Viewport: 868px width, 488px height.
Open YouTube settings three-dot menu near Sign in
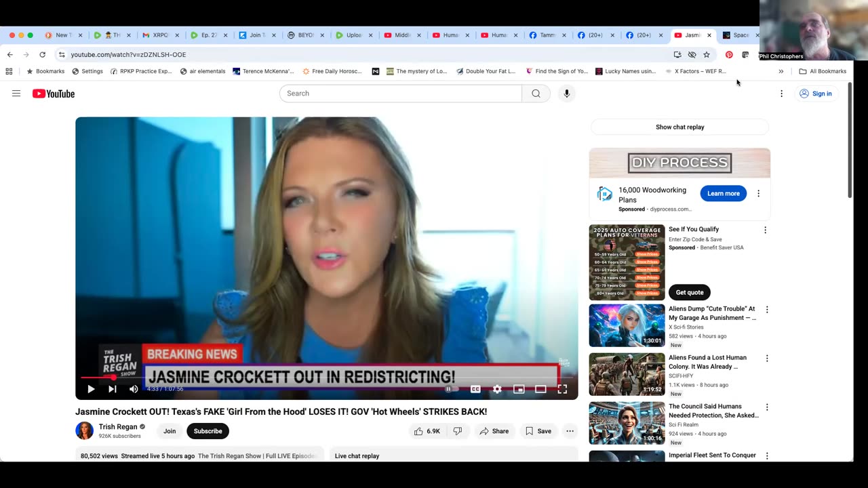781,94
